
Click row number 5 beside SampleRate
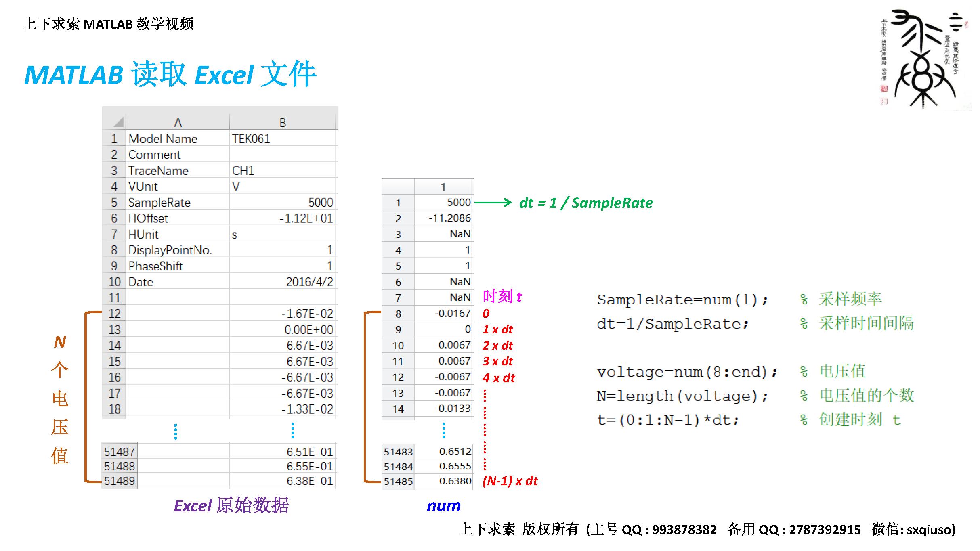(x=114, y=202)
